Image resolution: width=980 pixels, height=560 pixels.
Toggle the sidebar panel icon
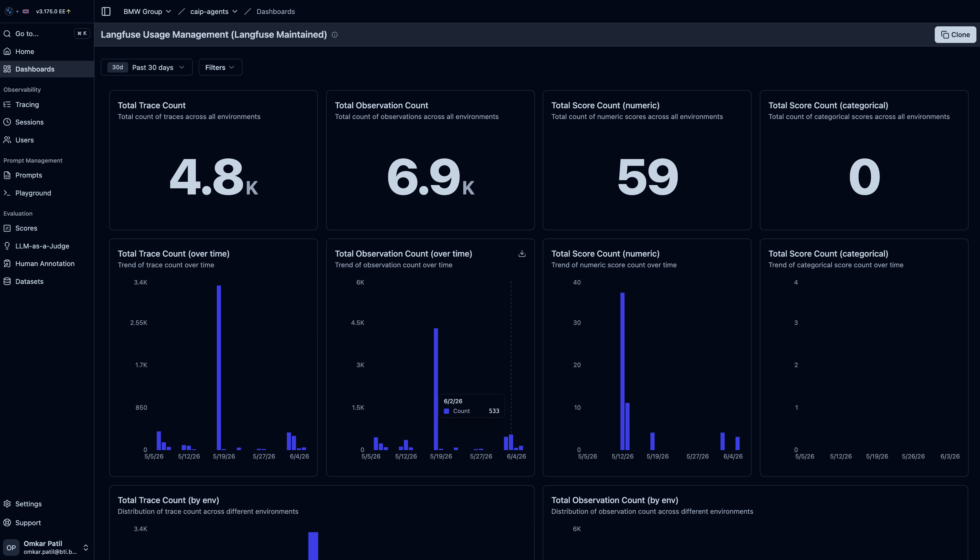point(106,11)
